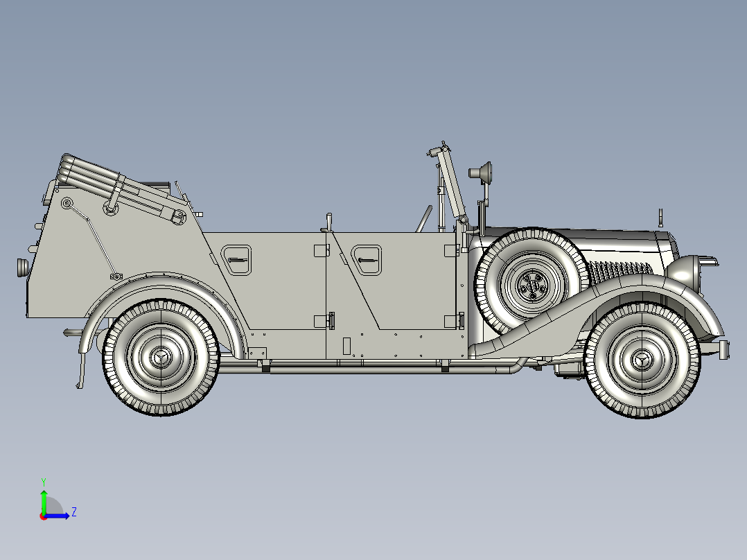747x560 pixels.
Task: Select the spotlight beside windshield
Action: [481, 172]
